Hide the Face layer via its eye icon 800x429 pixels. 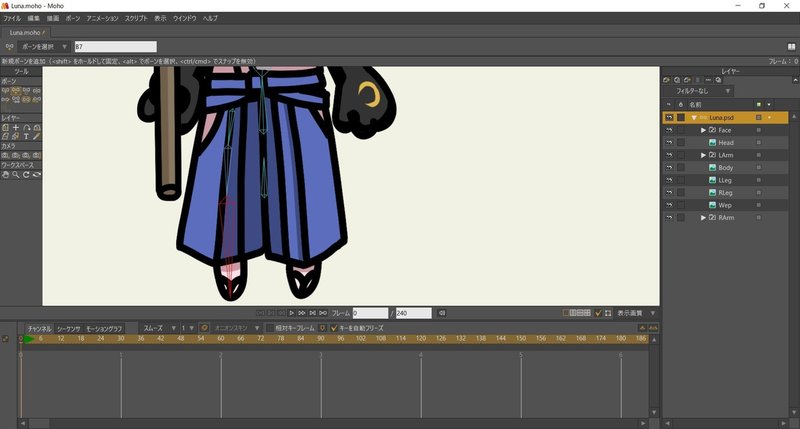(x=669, y=130)
